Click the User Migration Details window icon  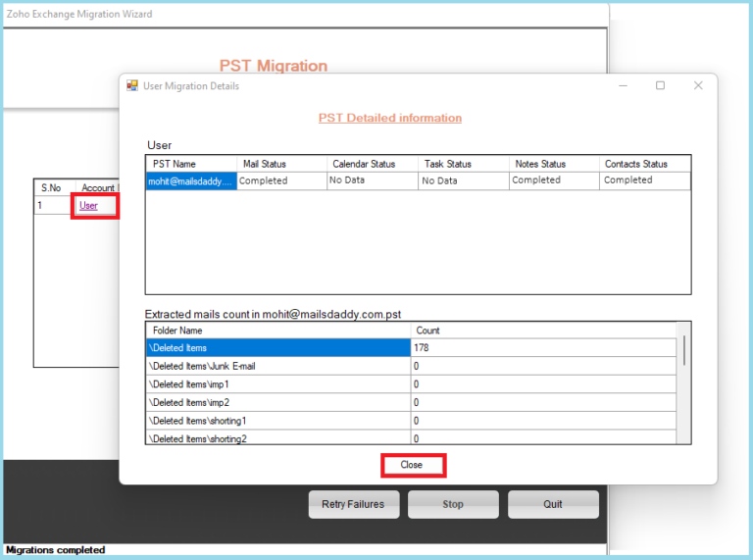pos(132,86)
